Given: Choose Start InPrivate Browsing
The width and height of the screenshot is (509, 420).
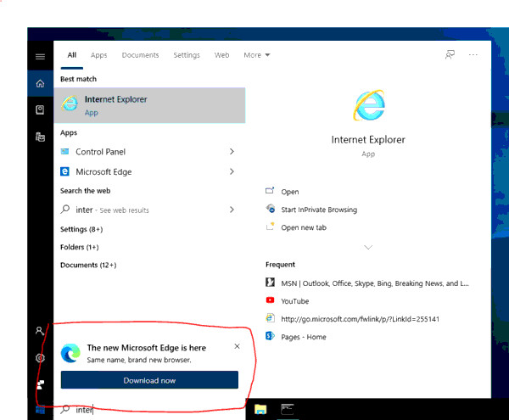Looking at the screenshot, I should pos(319,210).
